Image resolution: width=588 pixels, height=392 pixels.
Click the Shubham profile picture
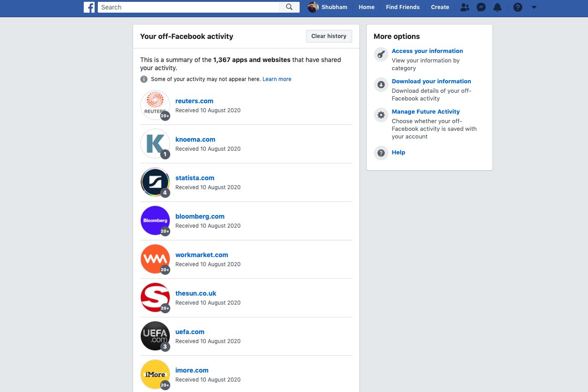[x=313, y=7]
